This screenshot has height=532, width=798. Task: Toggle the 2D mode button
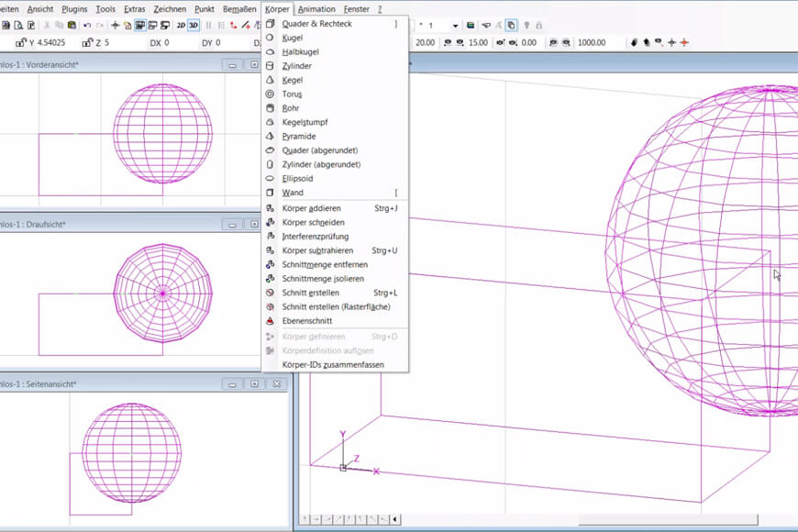181,26
